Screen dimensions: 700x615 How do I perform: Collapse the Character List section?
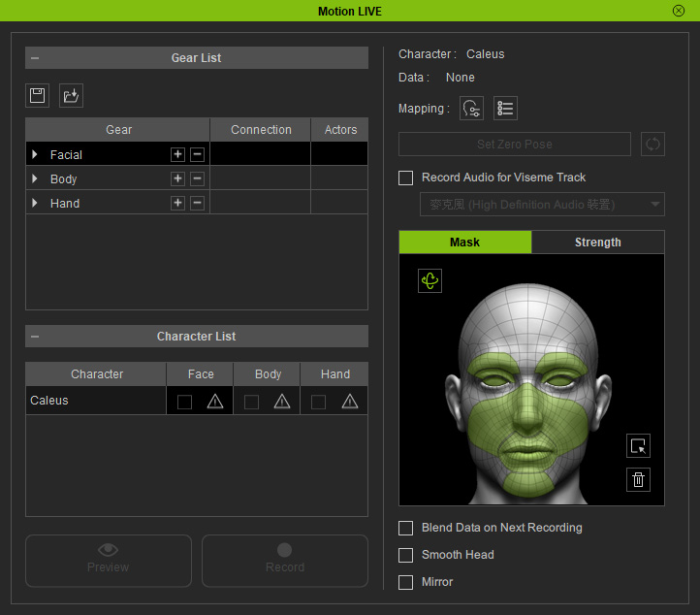(x=35, y=337)
